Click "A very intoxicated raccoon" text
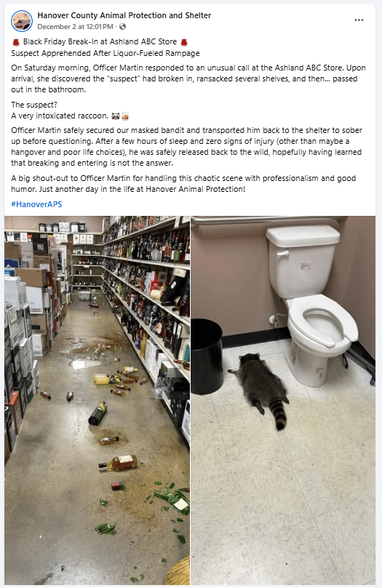Screen dimensions: 382x588 [60, 116]
